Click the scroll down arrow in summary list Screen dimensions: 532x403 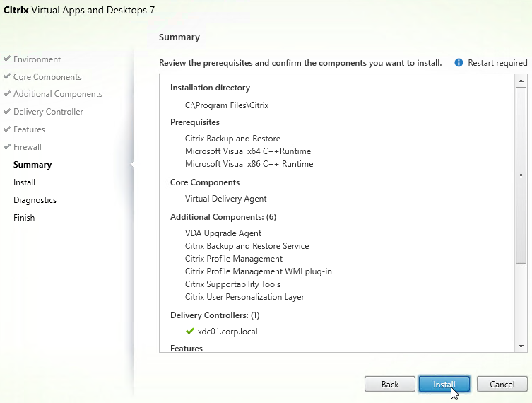tap(521, 346)
